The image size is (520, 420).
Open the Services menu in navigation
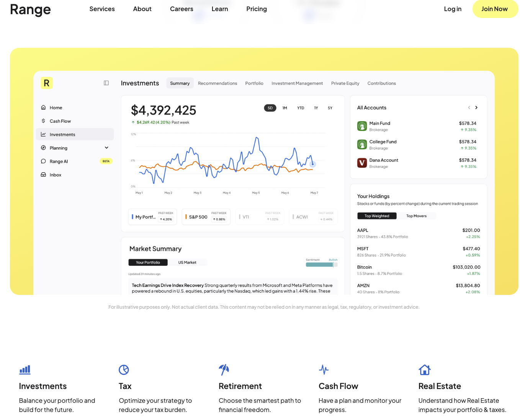tap(102, 9)
